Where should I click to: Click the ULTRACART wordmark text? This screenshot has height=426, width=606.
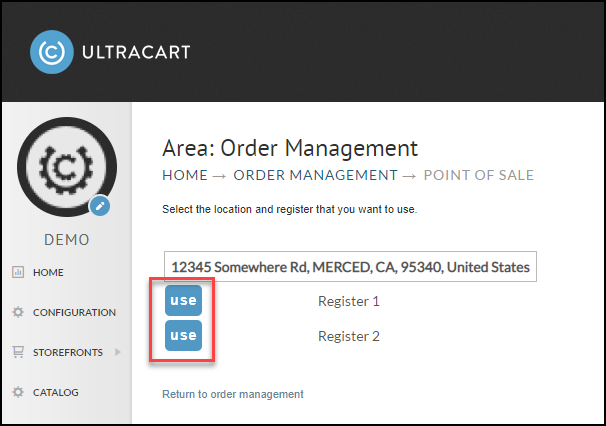(x=136, y=52)
